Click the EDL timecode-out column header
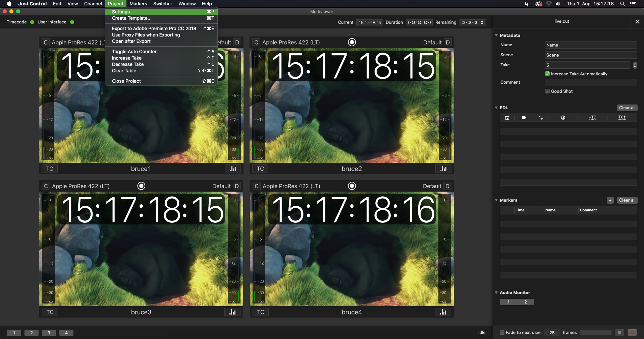 coord(622,118)
